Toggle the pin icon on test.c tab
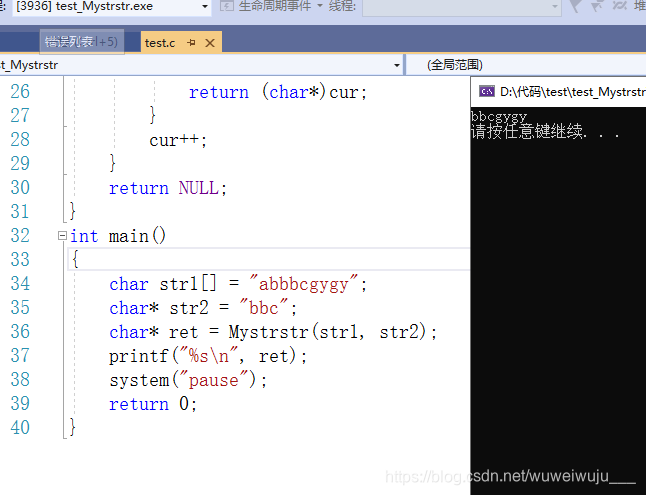 [191, 43]
